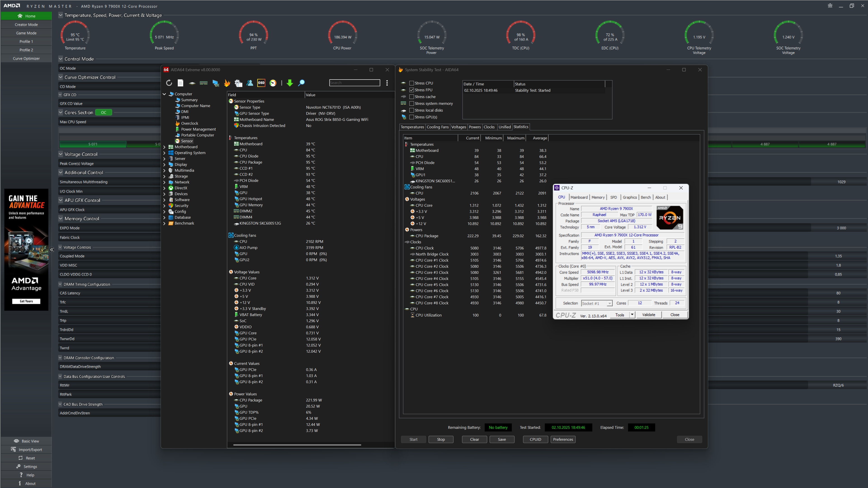Click the Validate button in CPU-Z
Viewport: 868px width, 488px height.
[x=648, y=315]
